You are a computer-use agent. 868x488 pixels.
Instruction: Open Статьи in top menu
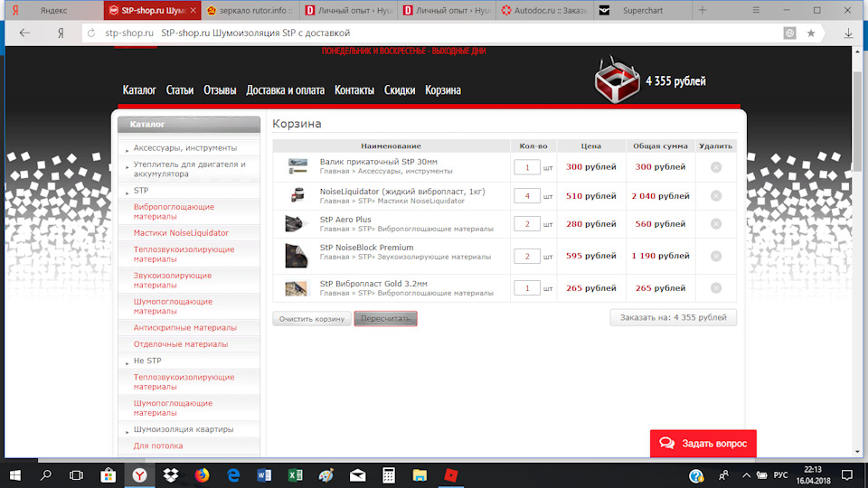[x=180, y=90]
